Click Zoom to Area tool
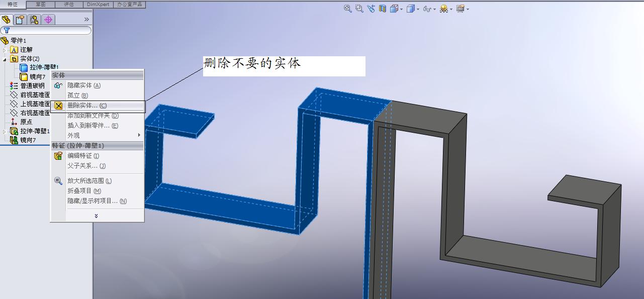Viewport: 644px width, 299px height. click(x=359, y=9)
